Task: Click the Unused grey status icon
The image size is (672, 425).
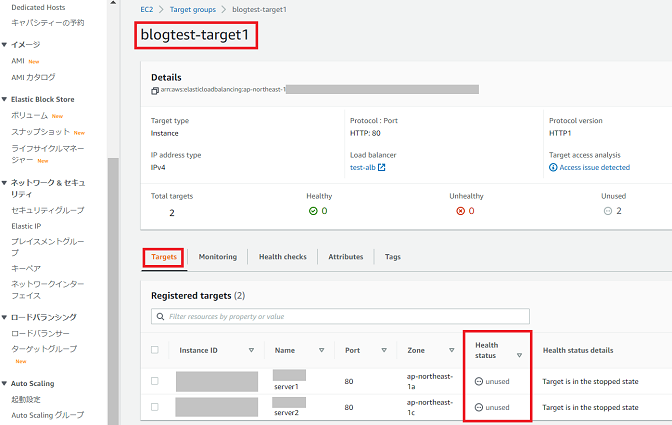Action: pos(608,211)
